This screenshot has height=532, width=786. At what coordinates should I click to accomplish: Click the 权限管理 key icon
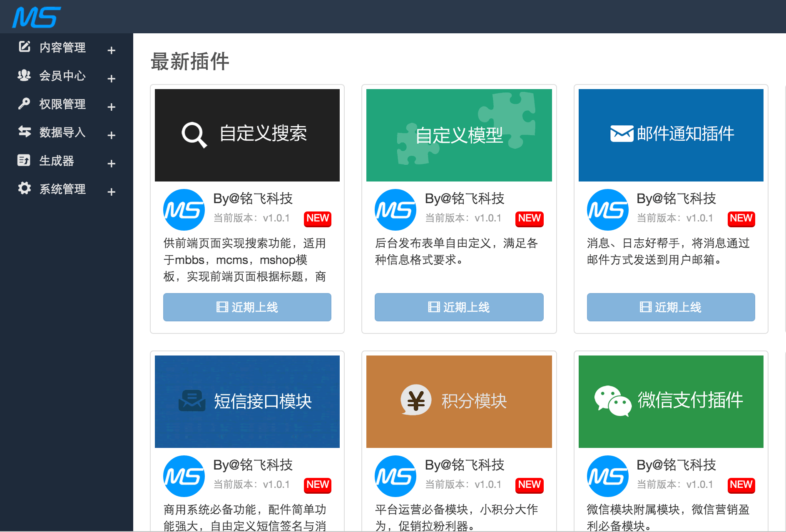(x=24, y=103)
